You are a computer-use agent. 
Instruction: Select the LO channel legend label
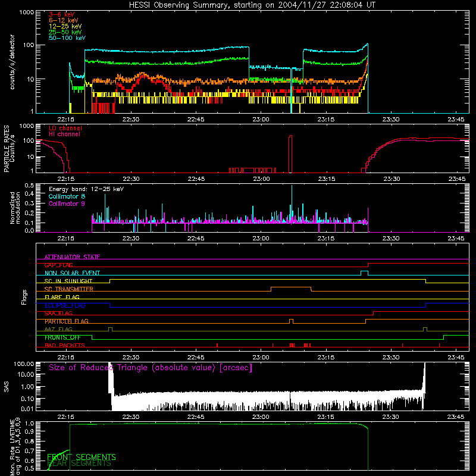pyautogui.click(x=65, y=128)
